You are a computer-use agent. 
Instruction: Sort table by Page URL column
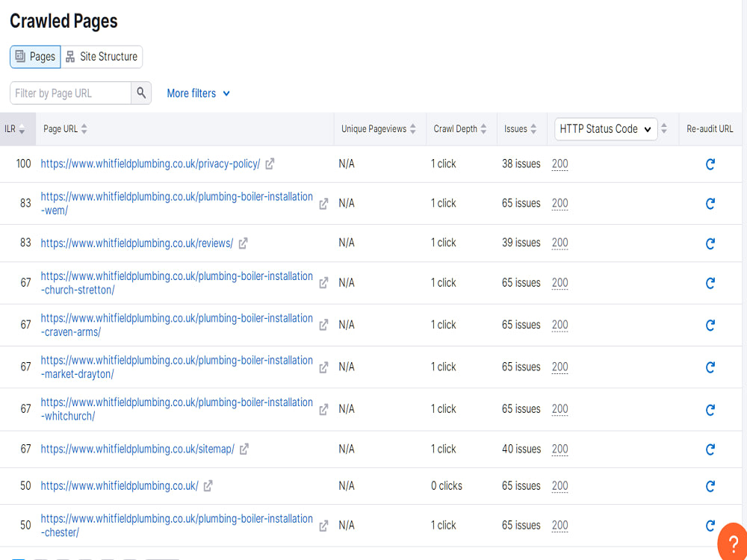click(x=65, y=128)
